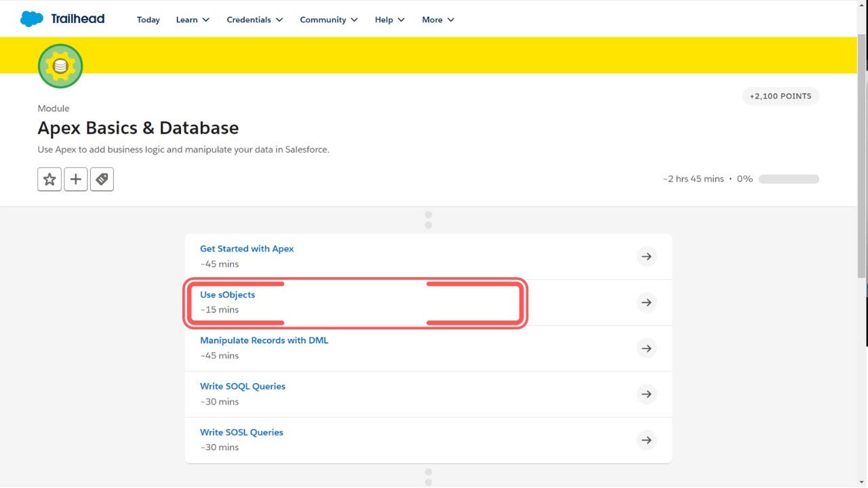Expand the Help dropdown

[390, 20]
